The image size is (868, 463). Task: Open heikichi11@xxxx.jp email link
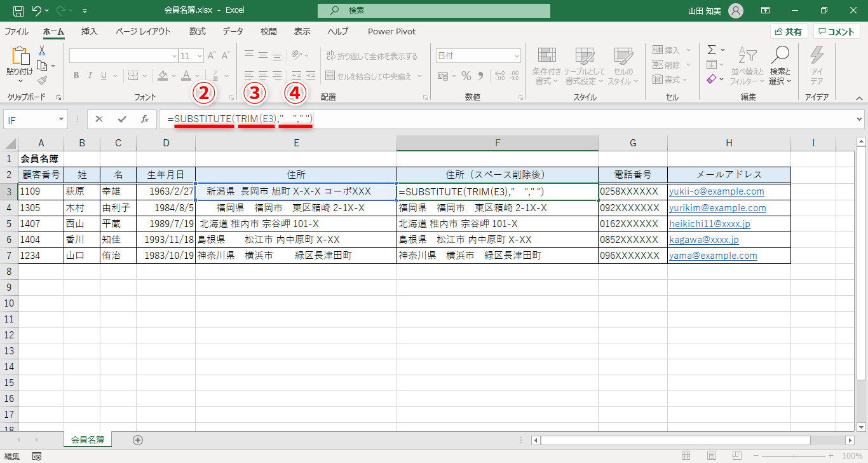(x=710, y=224)
